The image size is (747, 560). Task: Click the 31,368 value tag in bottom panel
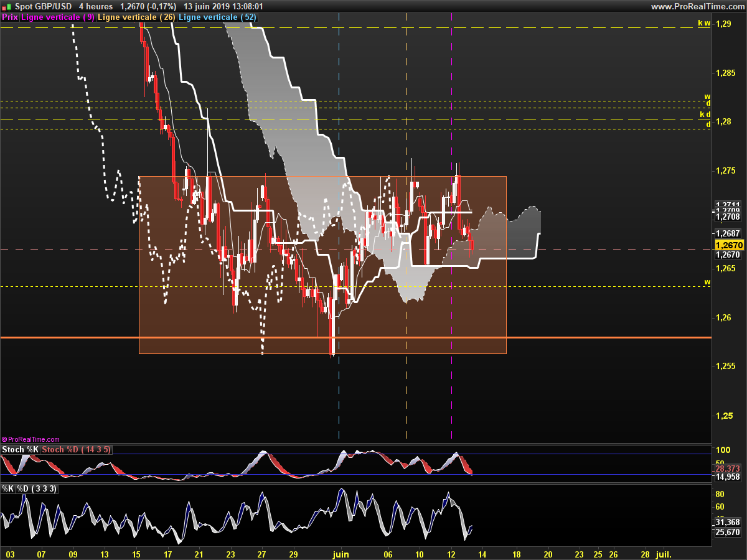(728, 523)
